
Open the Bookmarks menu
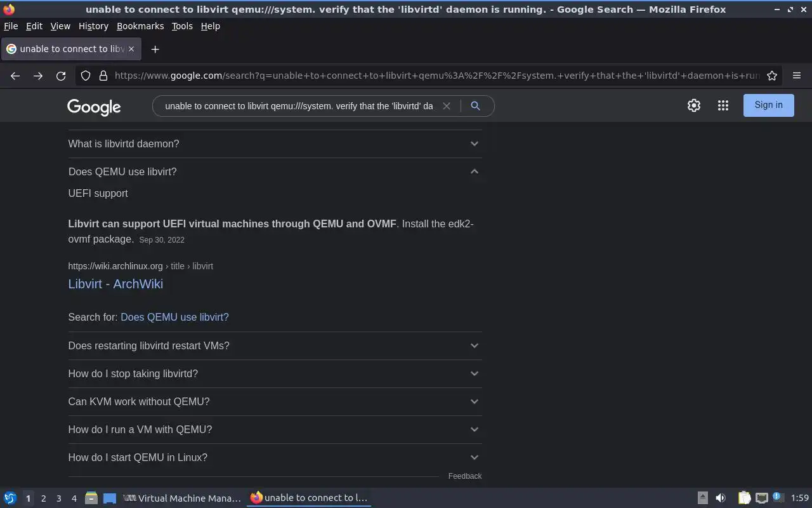[140, 26]
